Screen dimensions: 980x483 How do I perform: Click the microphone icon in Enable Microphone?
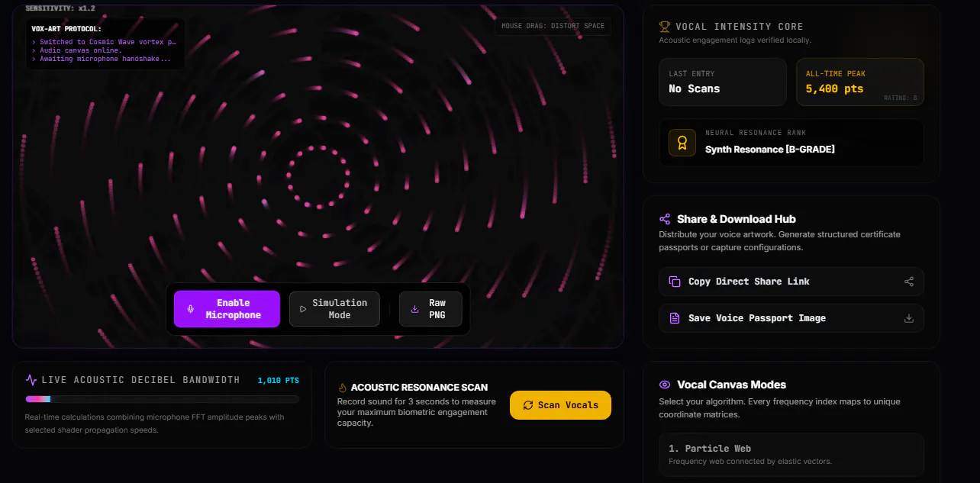point(190,309)
